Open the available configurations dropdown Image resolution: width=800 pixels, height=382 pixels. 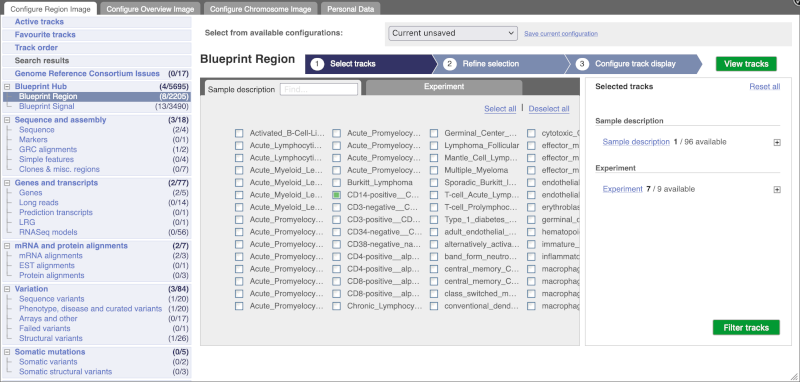tap(453, 33)
